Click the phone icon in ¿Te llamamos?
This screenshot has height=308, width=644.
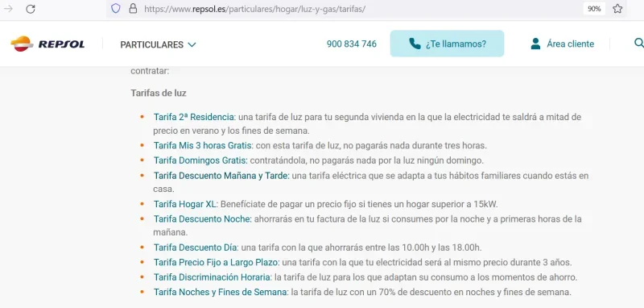[x=415, y=44]
